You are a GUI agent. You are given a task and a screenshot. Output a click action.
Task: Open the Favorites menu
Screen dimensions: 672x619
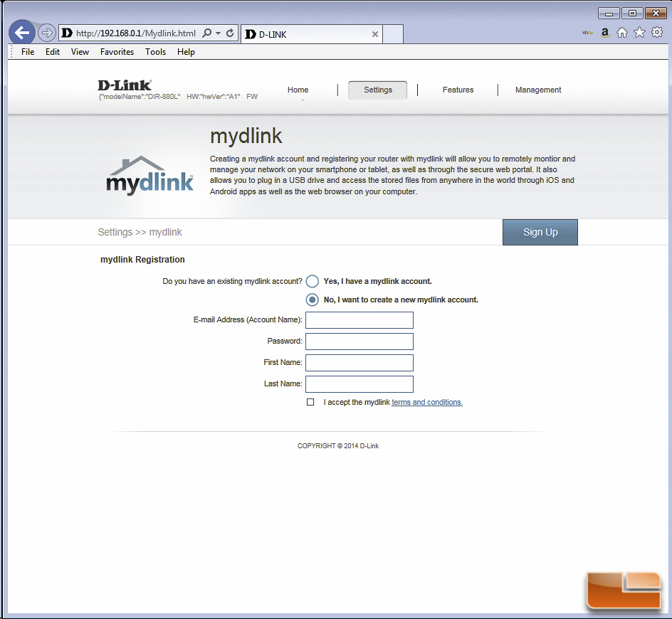point(117,52)
